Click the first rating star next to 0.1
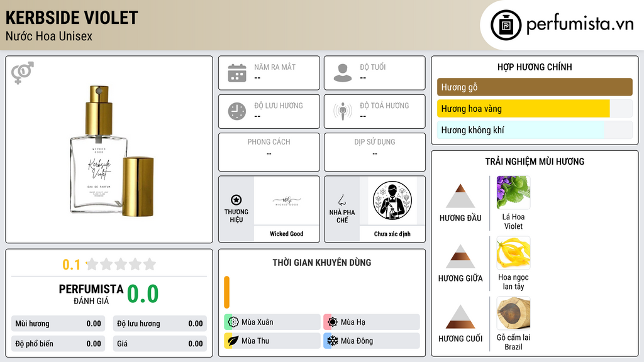Image resolution: width=644 pixels, height=362 pixels. (92, 264)
